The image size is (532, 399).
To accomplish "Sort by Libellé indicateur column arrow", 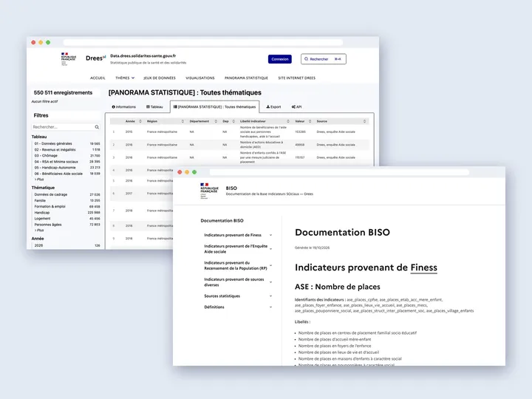I will tap(288, 121).
